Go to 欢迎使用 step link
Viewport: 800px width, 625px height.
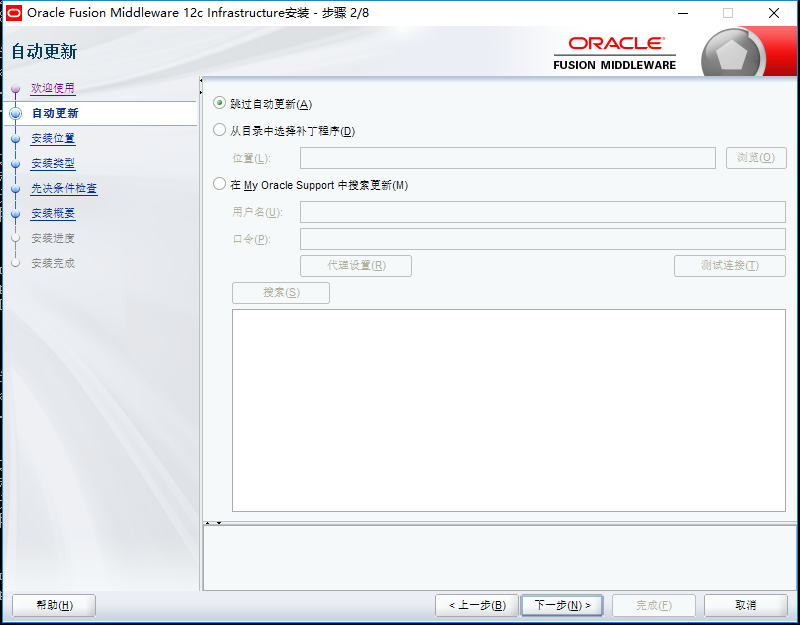coord(53,88)
